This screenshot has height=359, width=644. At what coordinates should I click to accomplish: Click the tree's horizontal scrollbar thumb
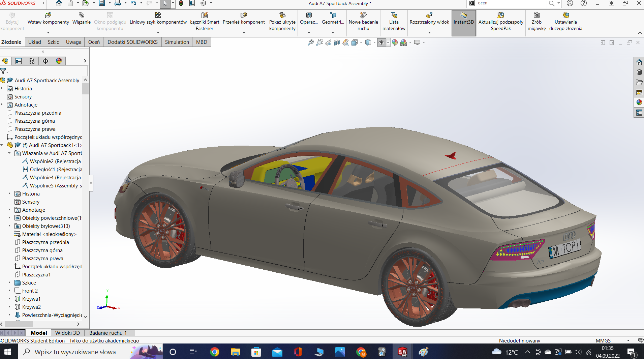[19, 324]
